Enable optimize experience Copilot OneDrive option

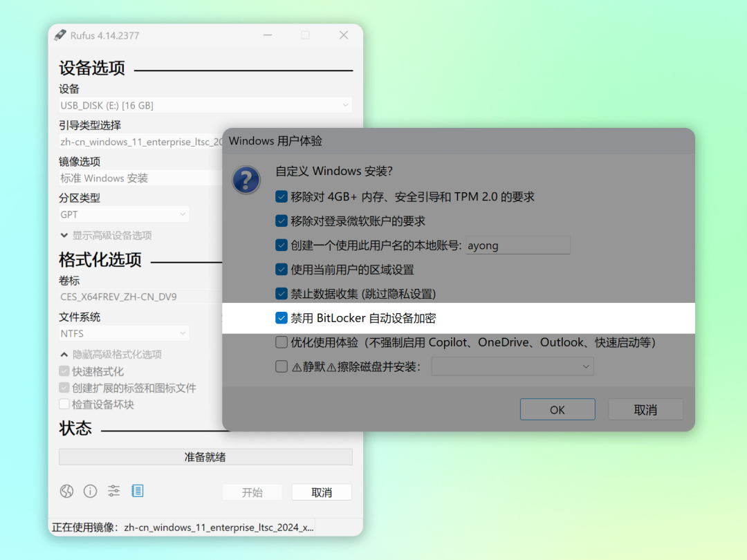point(282,342)
